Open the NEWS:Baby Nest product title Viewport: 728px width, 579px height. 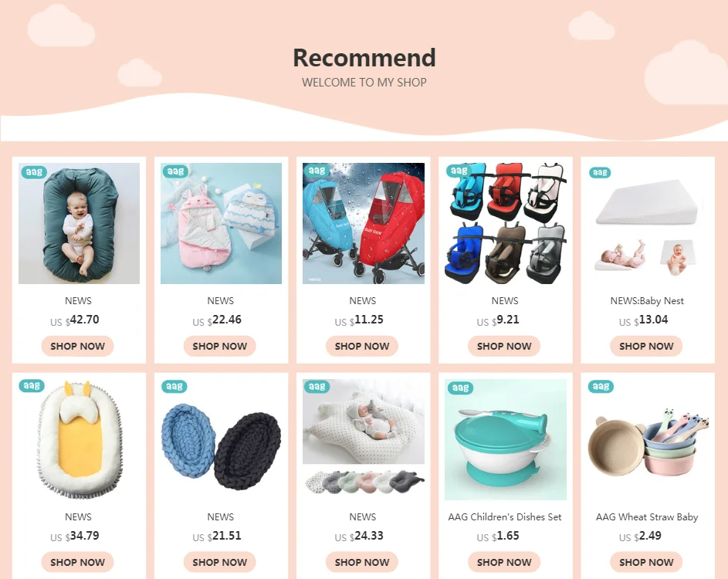click(x=647, y=301)
